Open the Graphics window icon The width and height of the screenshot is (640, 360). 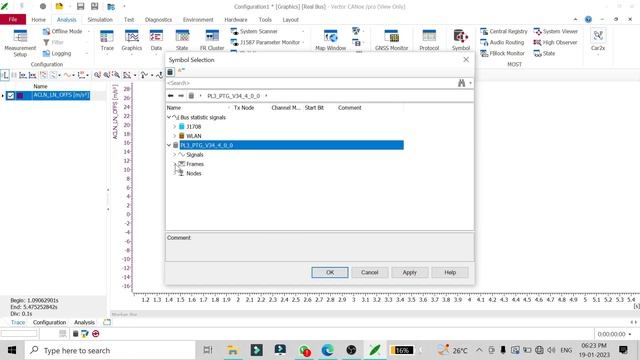[131, 40]
